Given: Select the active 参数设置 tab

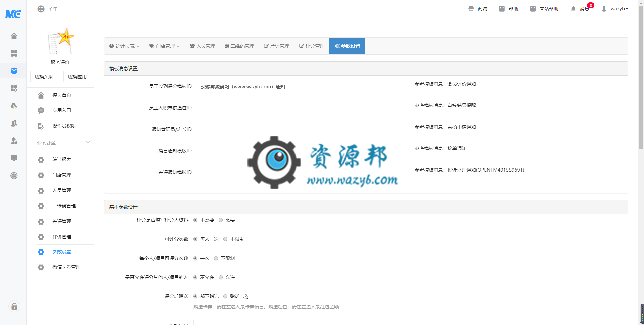Looking at the screenshot, I should 347,46.
